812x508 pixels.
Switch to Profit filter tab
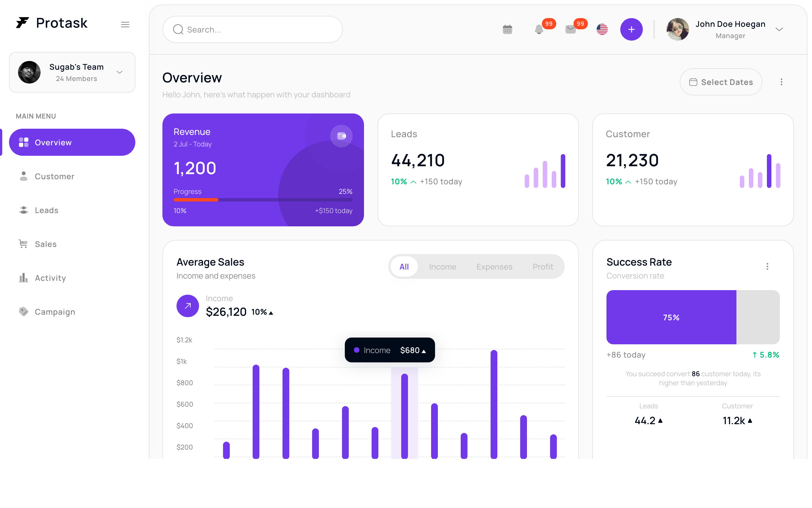coord(542,267)
